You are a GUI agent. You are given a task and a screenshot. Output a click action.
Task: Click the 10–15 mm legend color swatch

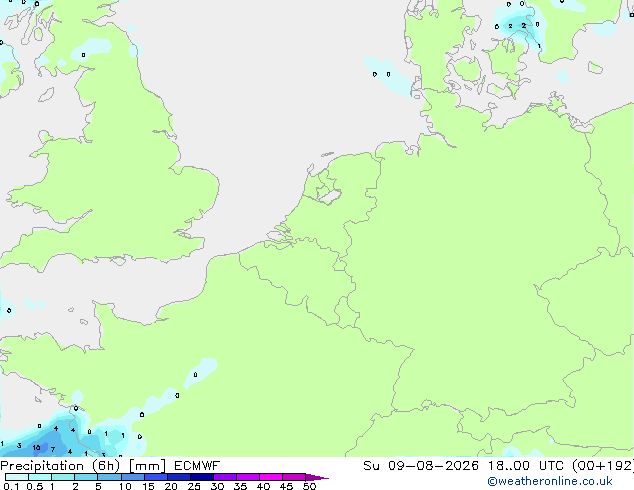tap(133, 477)
